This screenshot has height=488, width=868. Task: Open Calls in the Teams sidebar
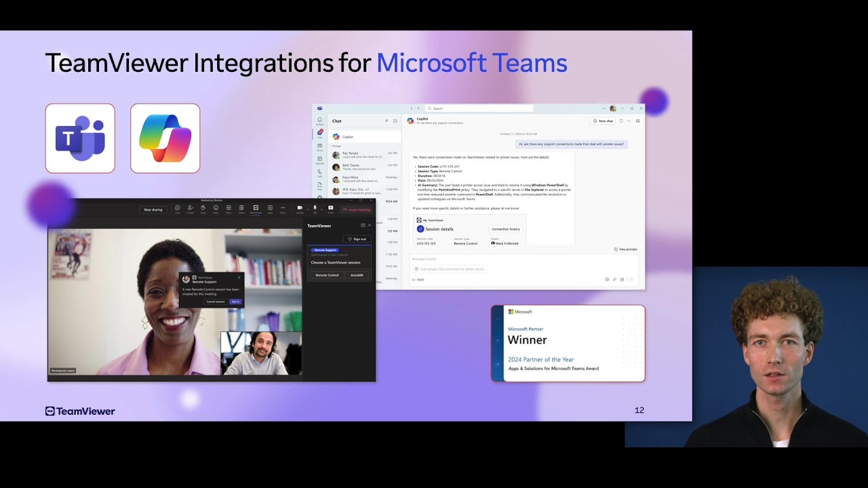click(319, 173)
